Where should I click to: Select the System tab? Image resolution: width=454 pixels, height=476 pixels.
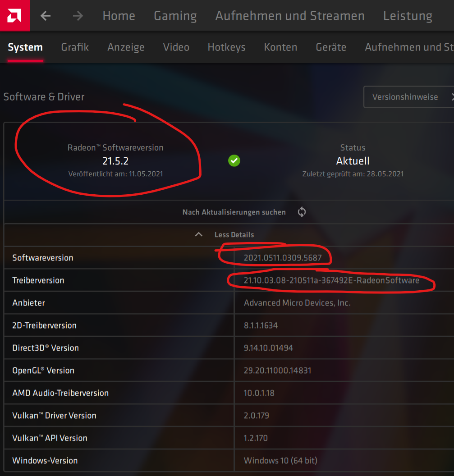click(x=25, y=47)
